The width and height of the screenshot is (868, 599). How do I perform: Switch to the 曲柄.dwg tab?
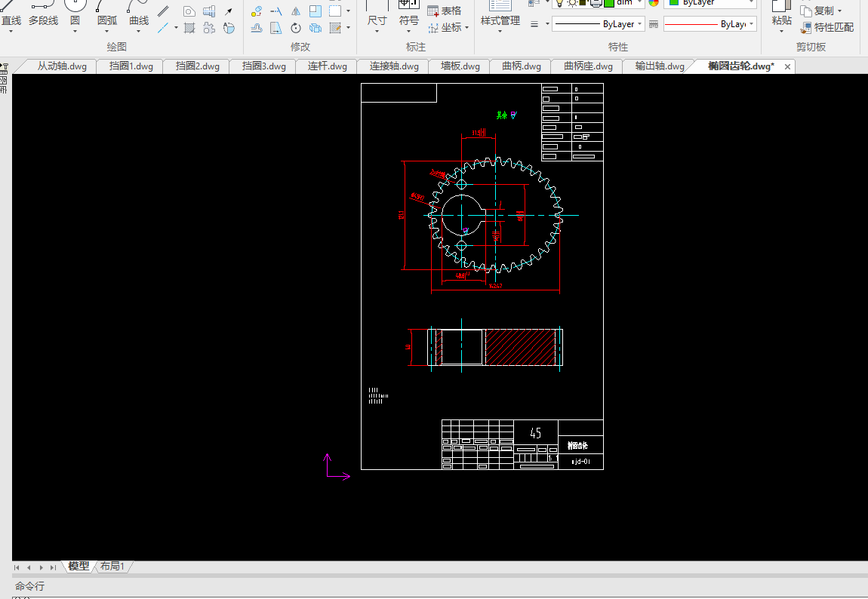click(522, 66)
